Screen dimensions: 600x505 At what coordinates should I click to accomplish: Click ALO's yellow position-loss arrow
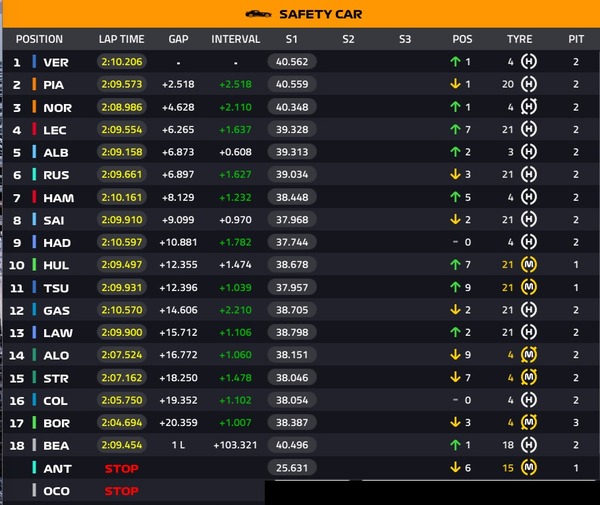click(x=455, y=355)
